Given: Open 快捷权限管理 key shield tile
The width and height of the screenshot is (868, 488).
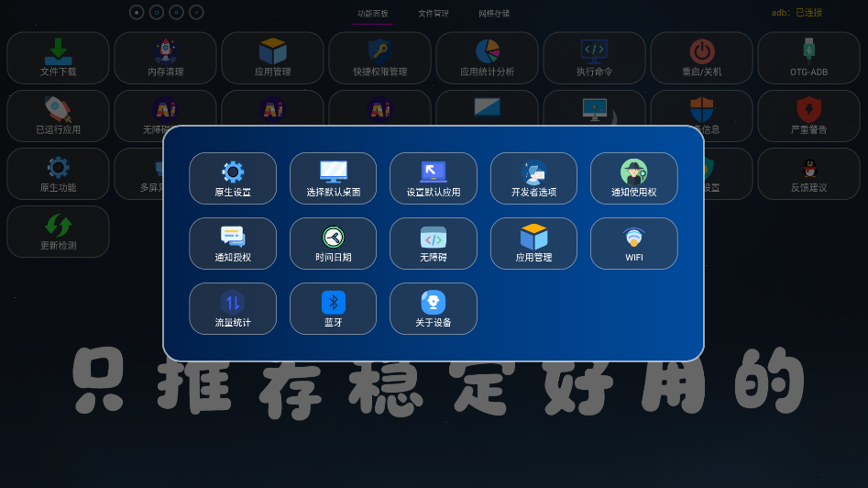Looking at the screenshot, I should point(379,58).
